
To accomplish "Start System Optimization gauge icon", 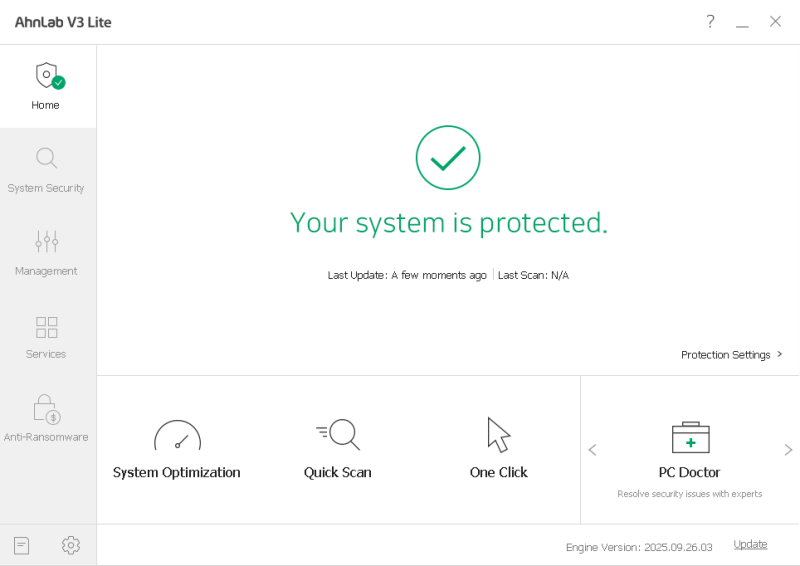I will [177, 436].
